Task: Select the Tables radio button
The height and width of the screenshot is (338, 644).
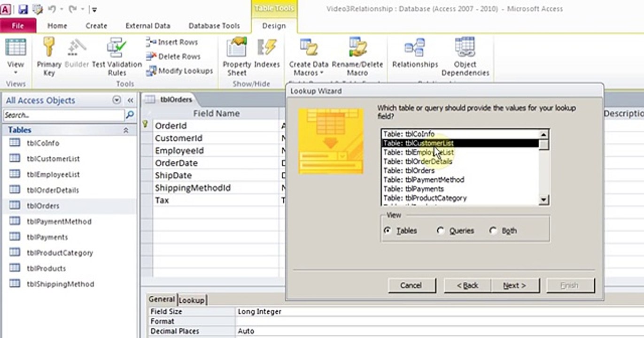Action: [x=388, y=230]
